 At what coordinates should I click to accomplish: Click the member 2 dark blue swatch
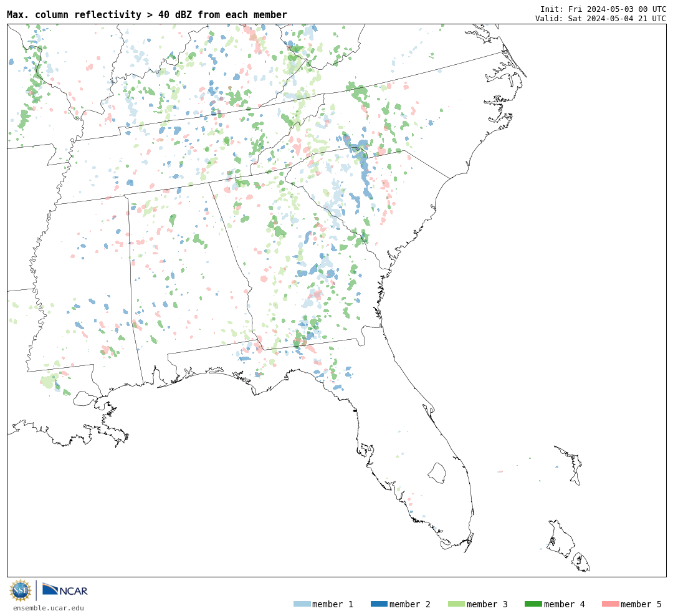point(379,604)
